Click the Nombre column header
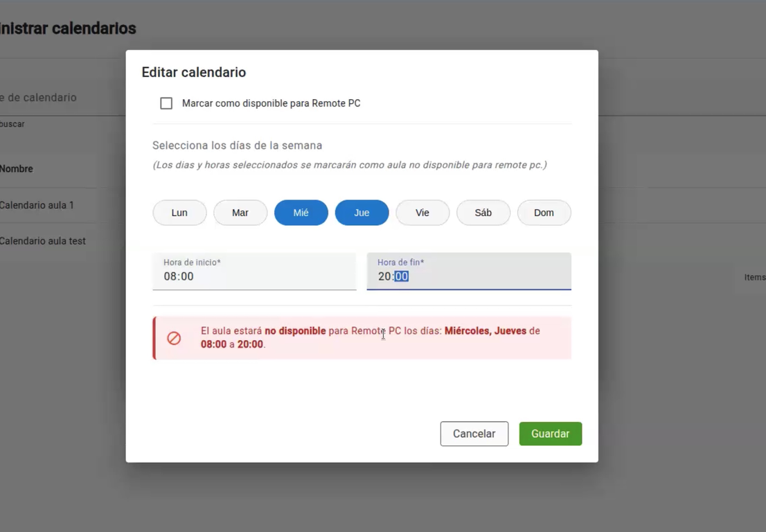Screen dimensions: 766x532 click(17, 168)
